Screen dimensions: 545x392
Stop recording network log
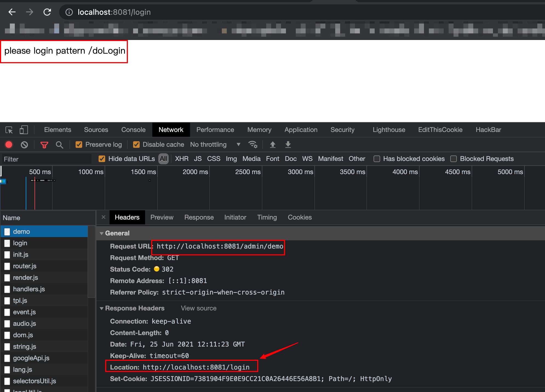click(x=9, y=145)
